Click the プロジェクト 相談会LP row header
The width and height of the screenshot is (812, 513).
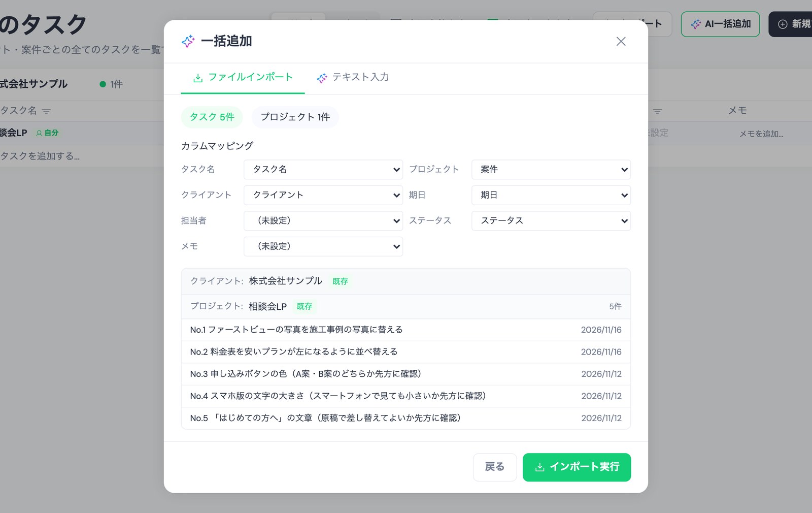pyautogui.click(x=405, y=307)
